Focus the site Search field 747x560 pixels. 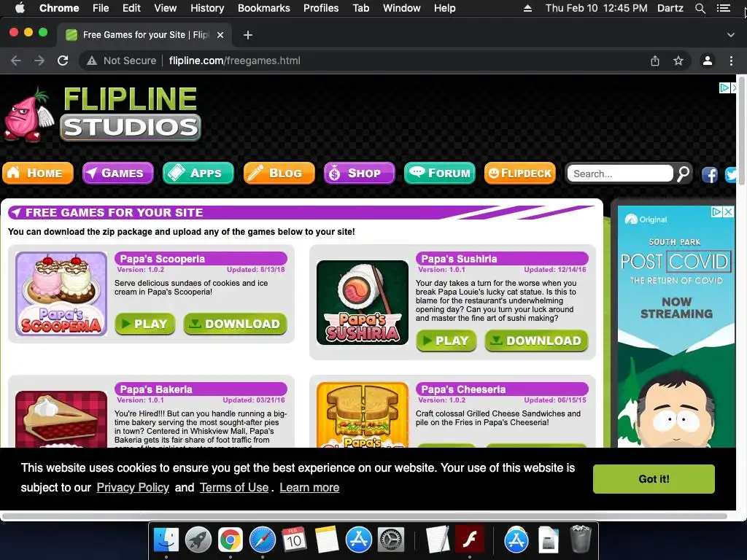click(x=620, y=174)
